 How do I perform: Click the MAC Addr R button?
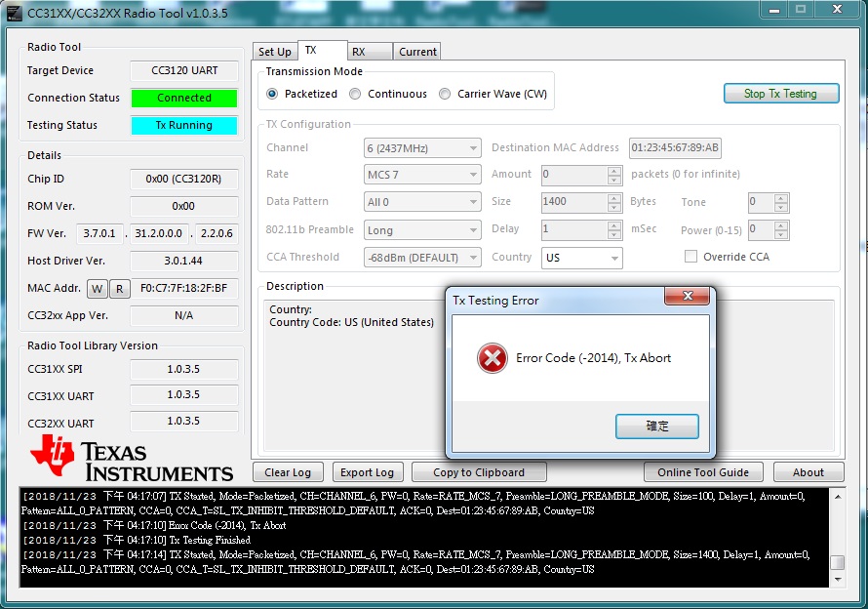(120, 288)
